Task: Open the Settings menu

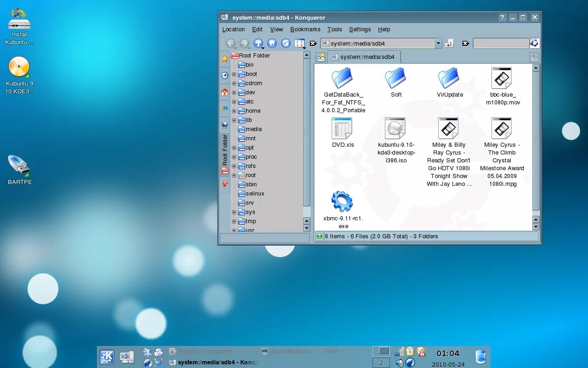Action: pos(360,29)
